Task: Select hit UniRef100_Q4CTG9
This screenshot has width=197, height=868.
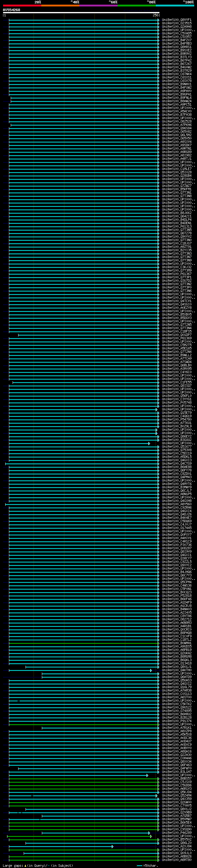Action: (176, 463)
